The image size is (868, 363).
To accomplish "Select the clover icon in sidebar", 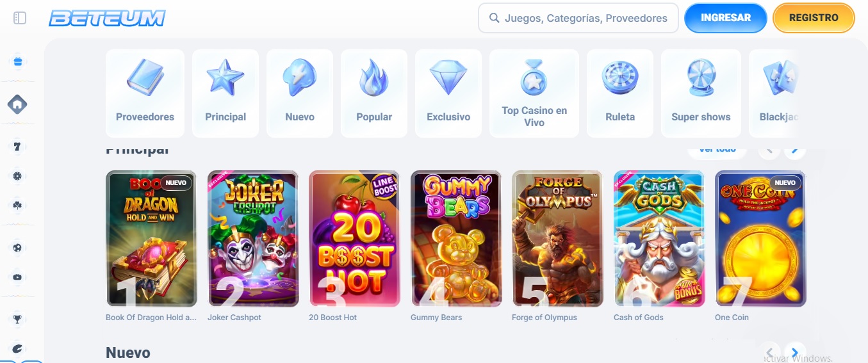I will coord(17,205).
